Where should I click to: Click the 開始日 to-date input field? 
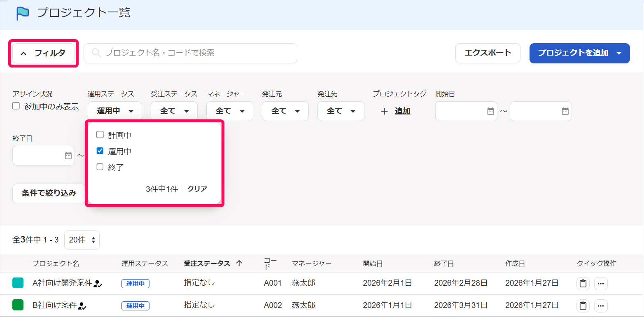click(541, 111)
